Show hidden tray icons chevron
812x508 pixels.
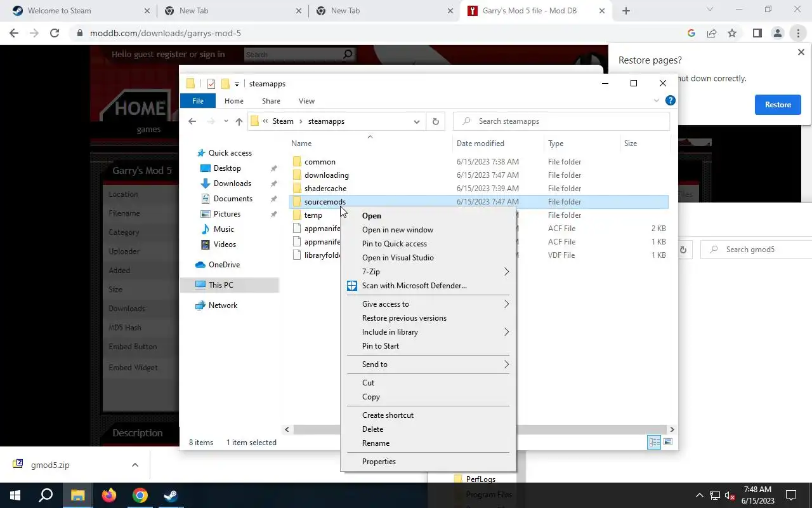pos(700,496)
